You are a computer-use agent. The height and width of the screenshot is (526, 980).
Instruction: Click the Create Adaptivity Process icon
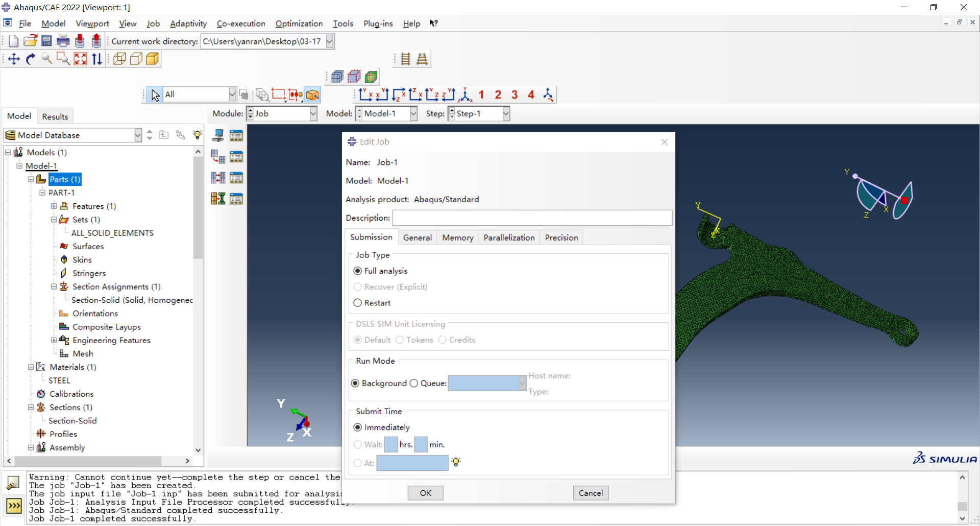(x=218, y=157)
